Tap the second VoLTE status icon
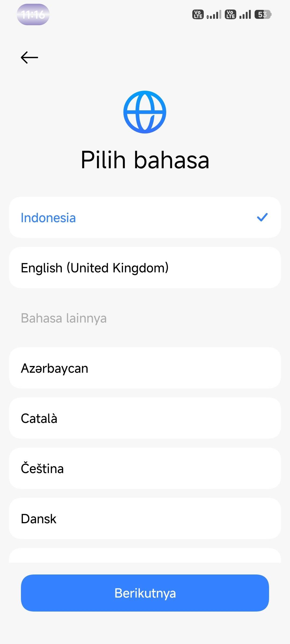Image resolution: width=290 pixels, height=644 pixels. click(230, 14)
